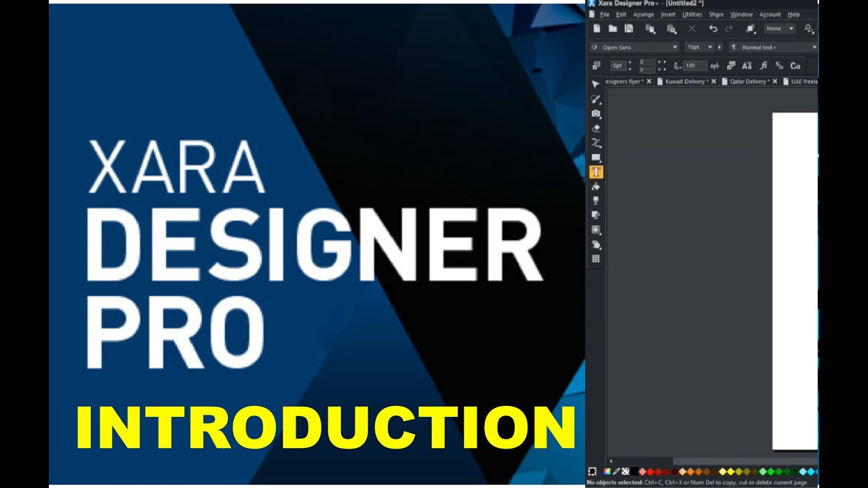Click the arrow expander after font size
This screenshot has width=868, height=488.
pos(720,47)
